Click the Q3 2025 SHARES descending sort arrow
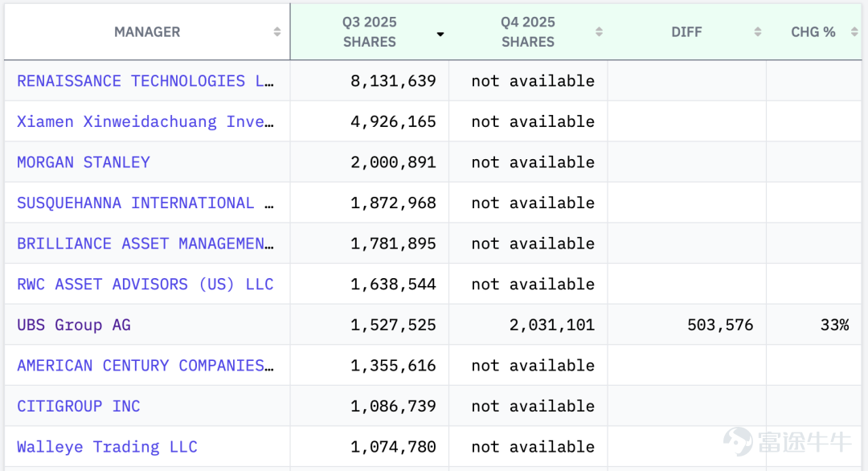Image resolution: width=868 pixels, height=471 pixels. point(440,35)
